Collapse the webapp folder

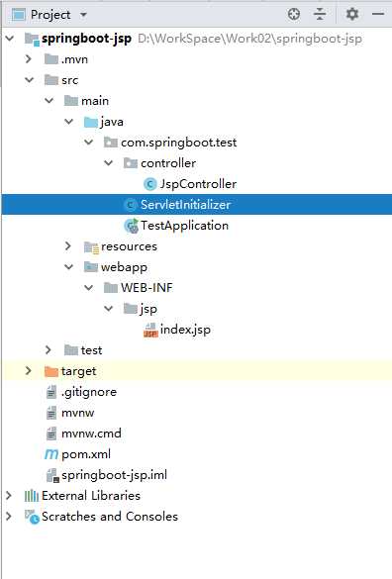coord(68,266)
